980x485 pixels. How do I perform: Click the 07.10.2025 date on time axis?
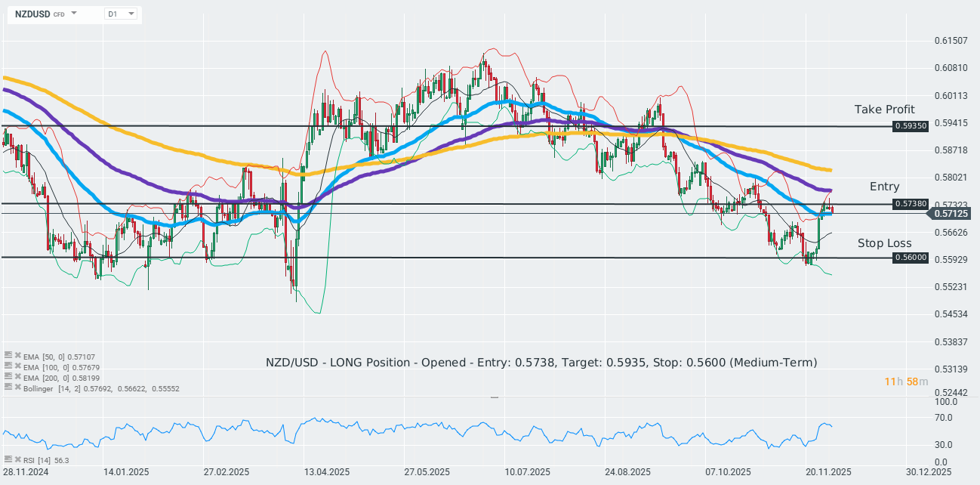(x=728, y=471)
